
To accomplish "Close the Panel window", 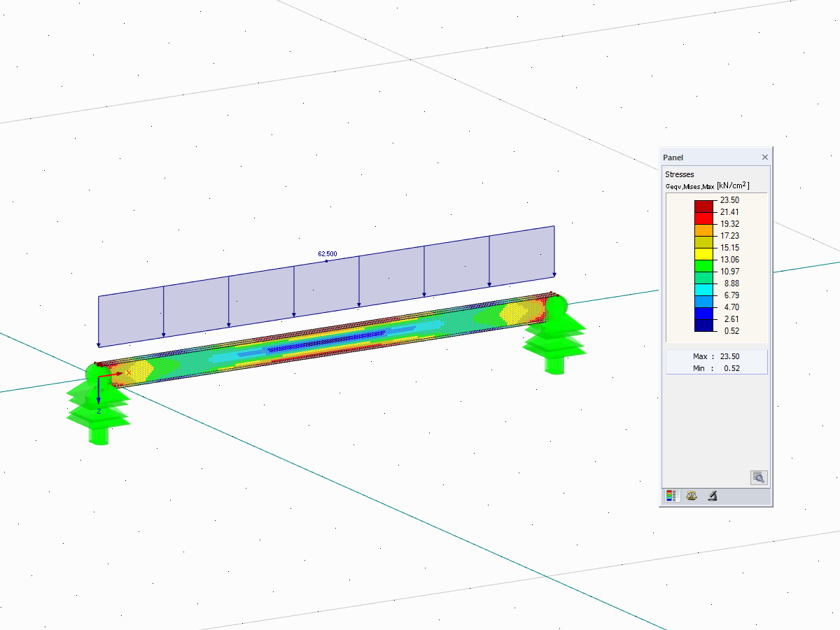I will [x=764, y=157].
